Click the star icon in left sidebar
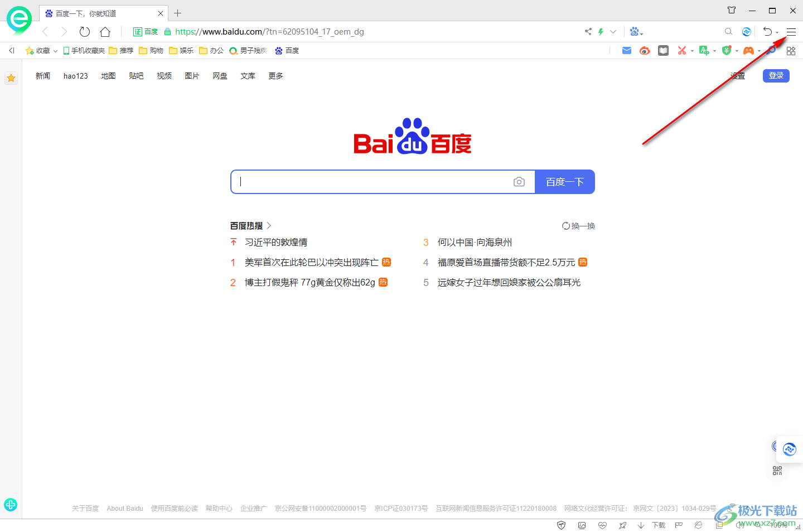Image resolution: width=803 pixels, height=532 pixels. point(11,78)
